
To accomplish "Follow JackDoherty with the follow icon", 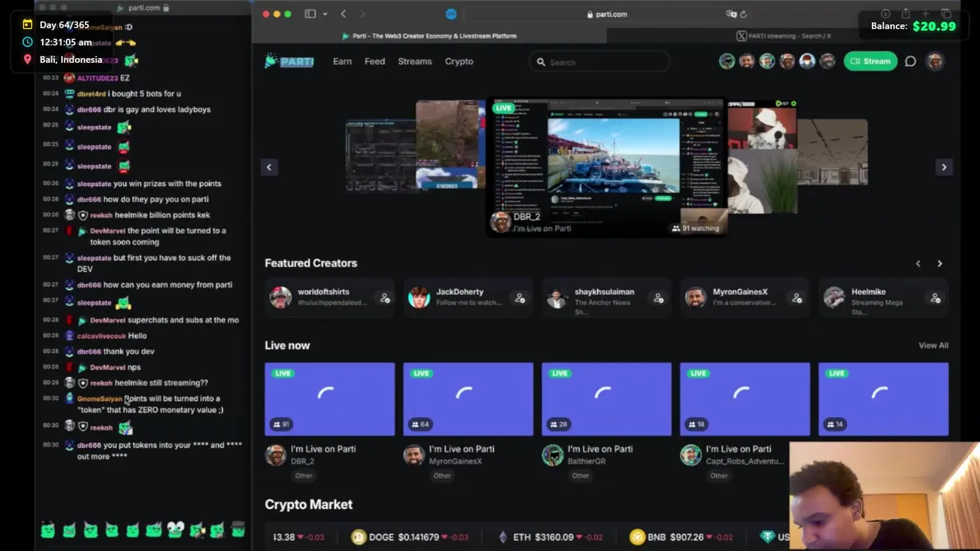I will [520, 298].
